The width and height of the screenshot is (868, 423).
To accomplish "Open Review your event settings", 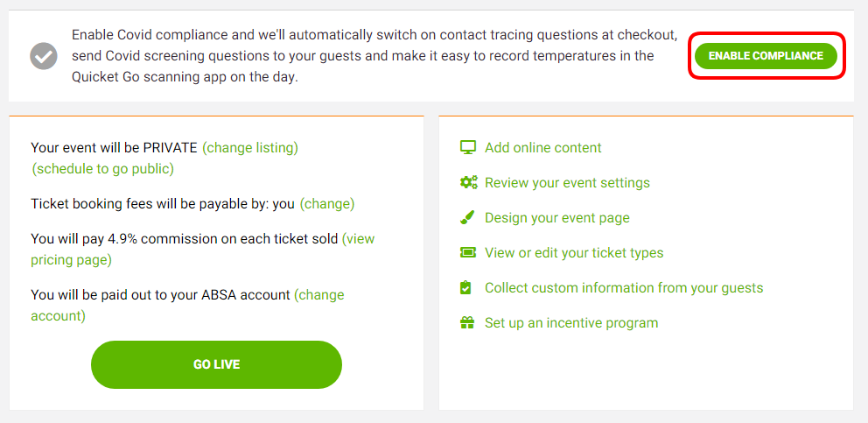I will [x=567, y=183].
